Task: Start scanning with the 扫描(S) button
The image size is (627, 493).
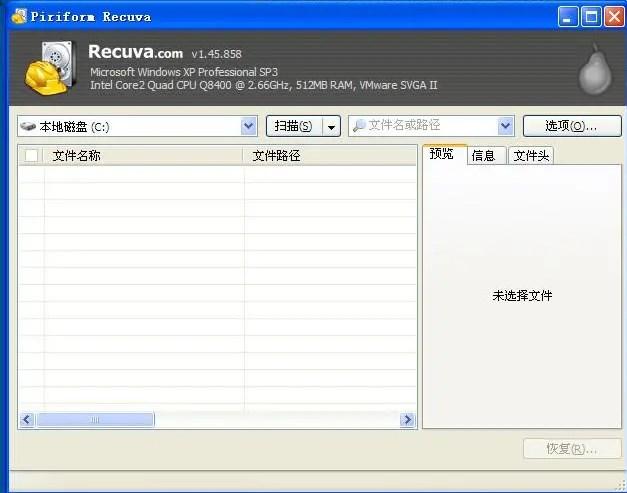Action: coord(294,126)
